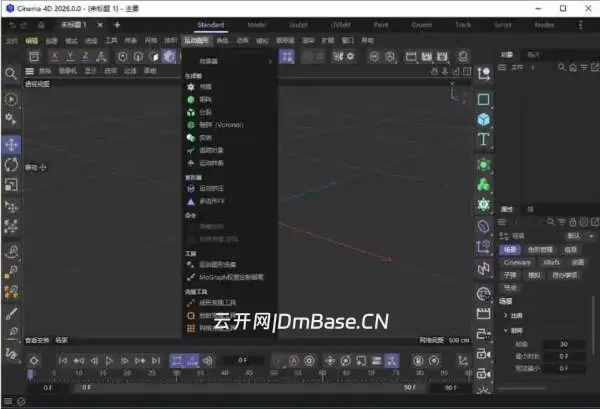Switch to the Sculpt layout tab
The image size is (600, 409).
[x=298, y=25]
